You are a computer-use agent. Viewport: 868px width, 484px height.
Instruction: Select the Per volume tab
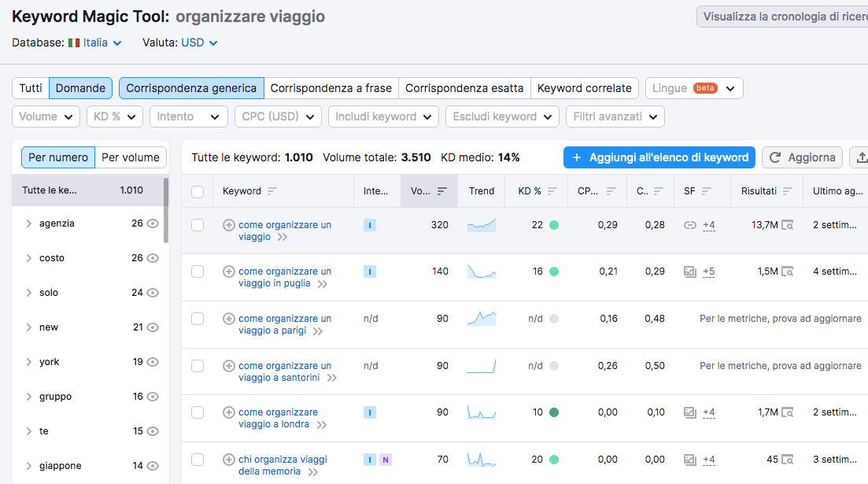[x=131, y=157]
